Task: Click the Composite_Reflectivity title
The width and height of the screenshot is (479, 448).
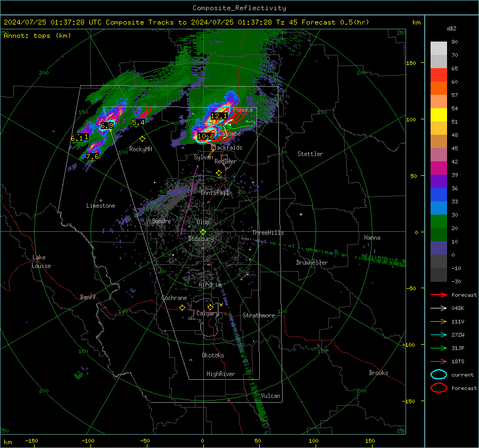Action: coord(240,8)
